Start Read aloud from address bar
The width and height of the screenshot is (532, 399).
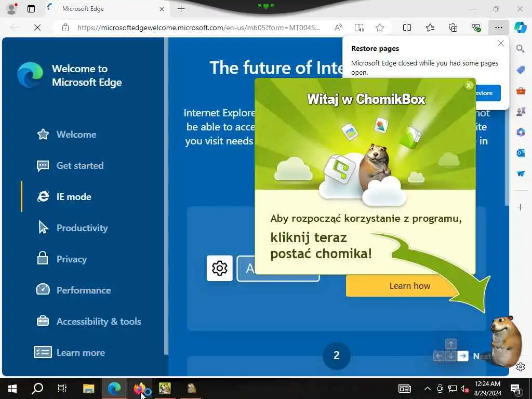(338, 28)
